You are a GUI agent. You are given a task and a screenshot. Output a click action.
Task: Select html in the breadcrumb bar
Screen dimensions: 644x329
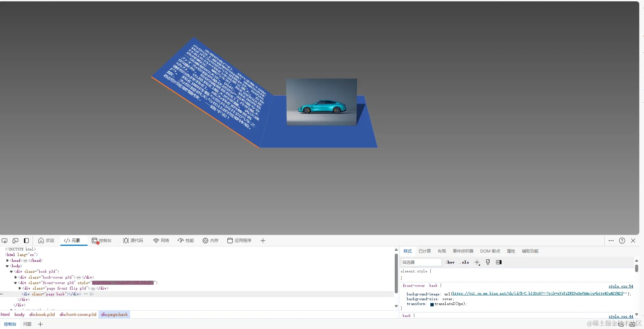5,314
